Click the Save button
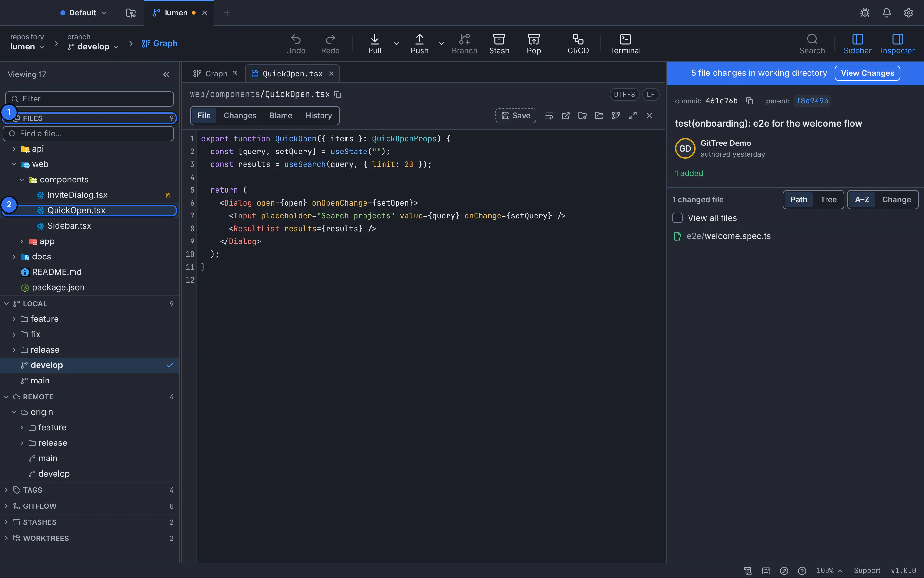Viewport: 924px width, 578px height. point(516,116)
